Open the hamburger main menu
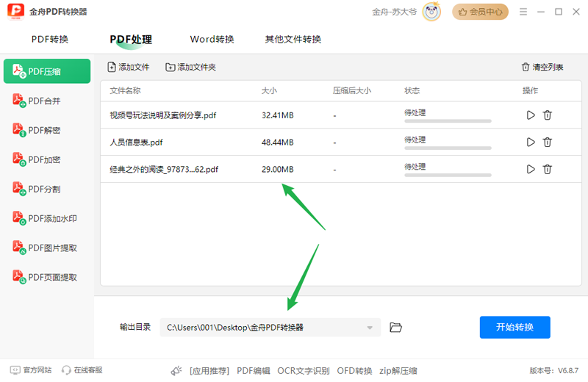Screen dimensions: 588x382 point(523,12)
